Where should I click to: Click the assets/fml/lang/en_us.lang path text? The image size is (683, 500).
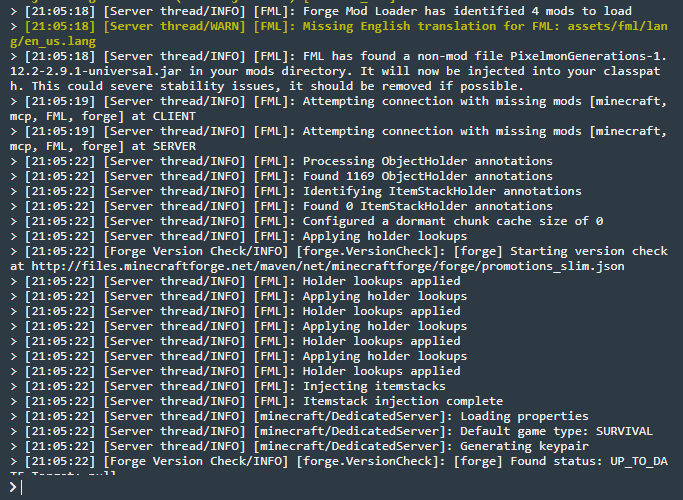[x=339, y=34]
